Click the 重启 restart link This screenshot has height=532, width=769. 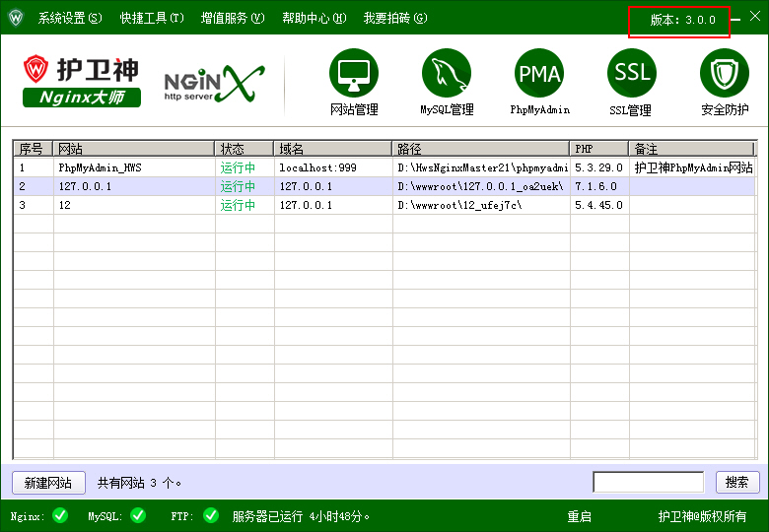pos(579,516)
